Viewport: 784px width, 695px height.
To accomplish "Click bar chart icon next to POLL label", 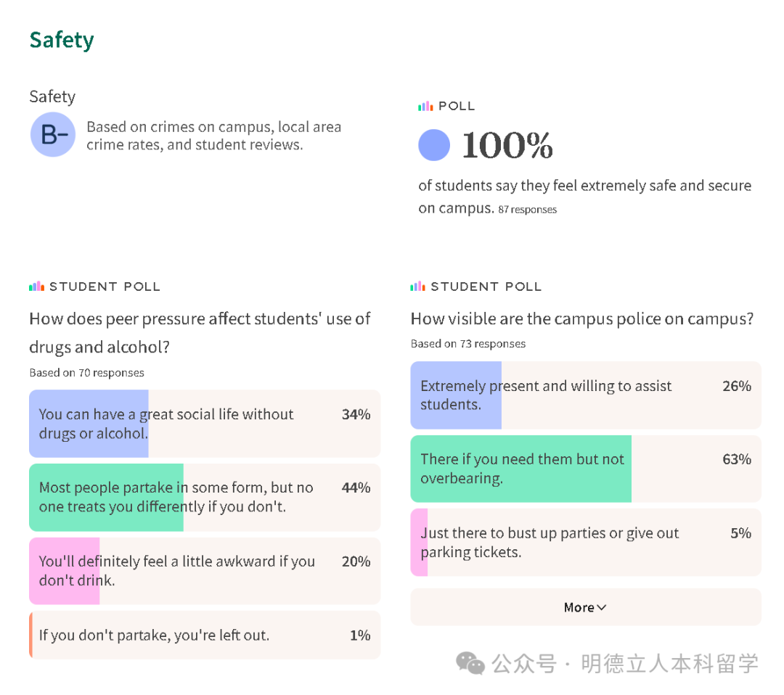I will pyautogui.click(x=425, y=107).
